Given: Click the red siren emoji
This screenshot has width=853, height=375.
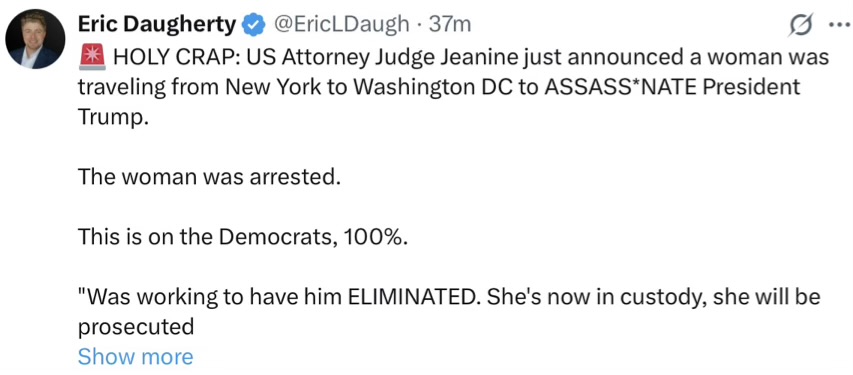Looking at the screenshot, I should [x=90, y=56].
